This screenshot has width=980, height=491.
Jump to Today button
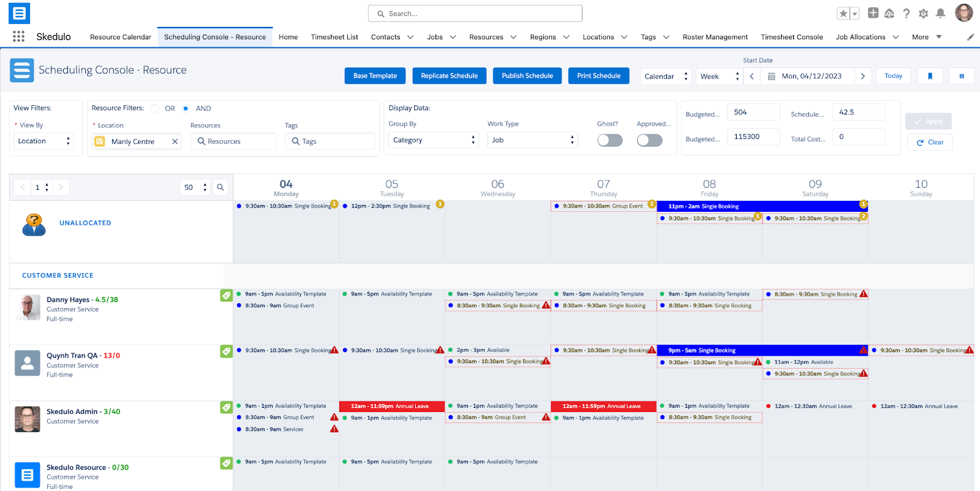[x=894, y=76]
